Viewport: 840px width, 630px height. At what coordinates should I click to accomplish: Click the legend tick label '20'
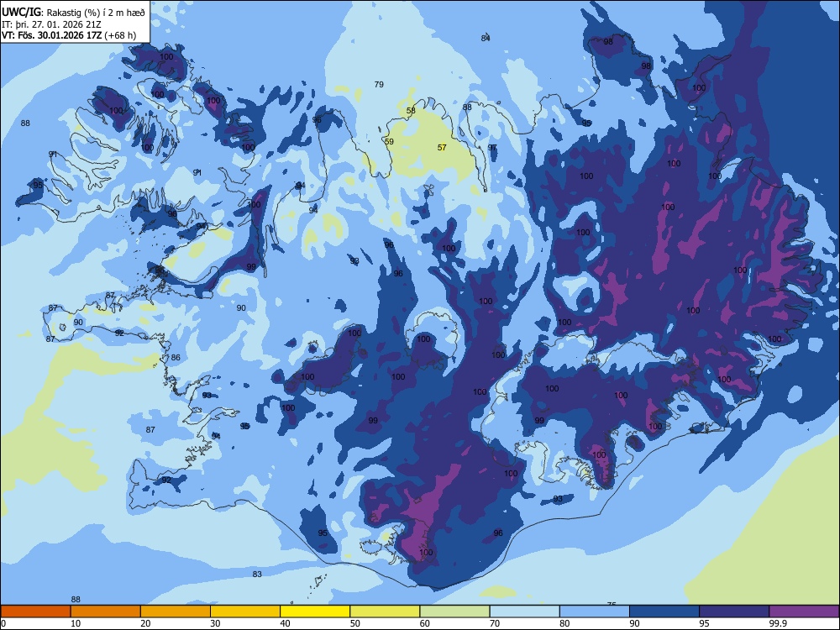point(145,623)
